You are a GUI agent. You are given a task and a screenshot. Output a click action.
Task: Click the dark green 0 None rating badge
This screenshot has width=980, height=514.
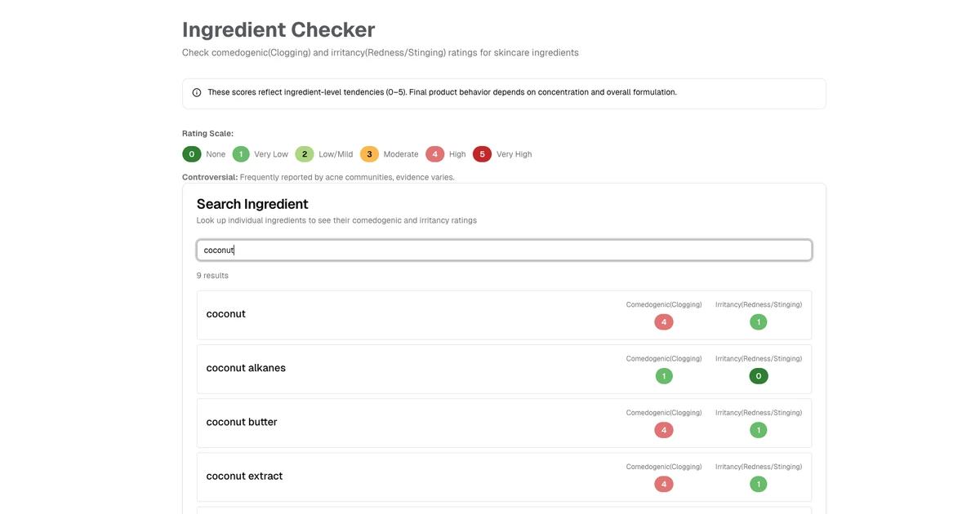pyautogui.click(x=192, y=154)
